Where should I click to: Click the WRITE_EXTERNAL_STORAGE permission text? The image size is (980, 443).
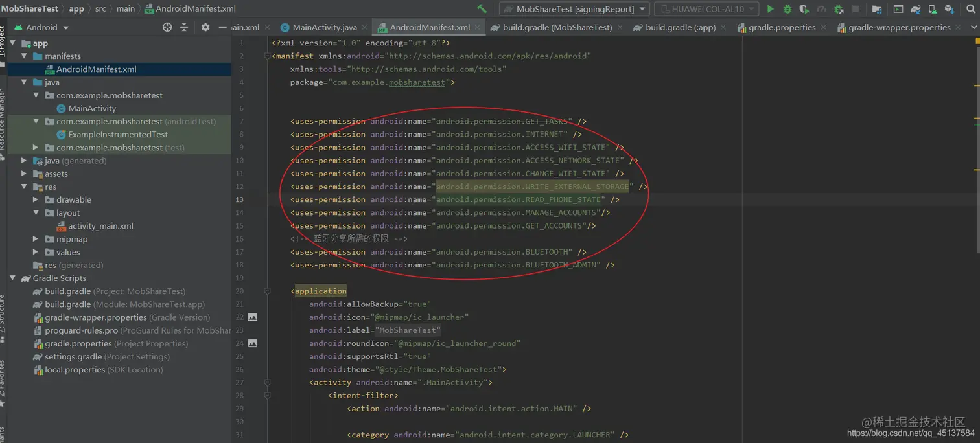(x=532, y=187)
